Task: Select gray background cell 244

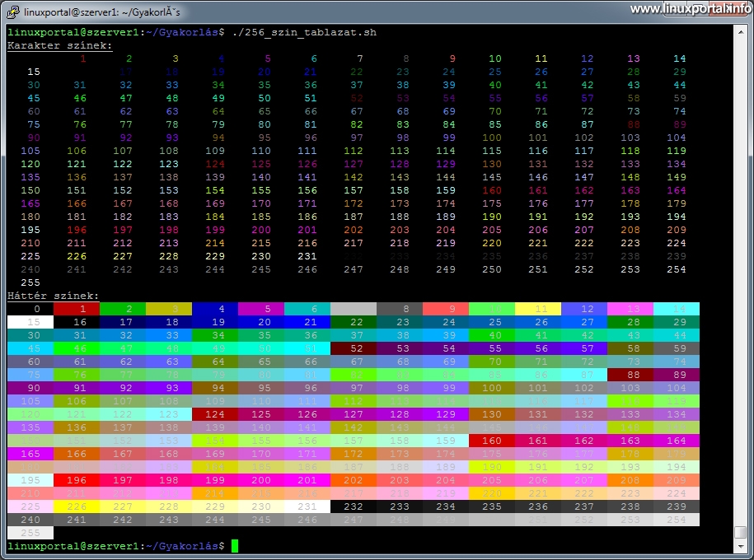Action: [215, 520]
